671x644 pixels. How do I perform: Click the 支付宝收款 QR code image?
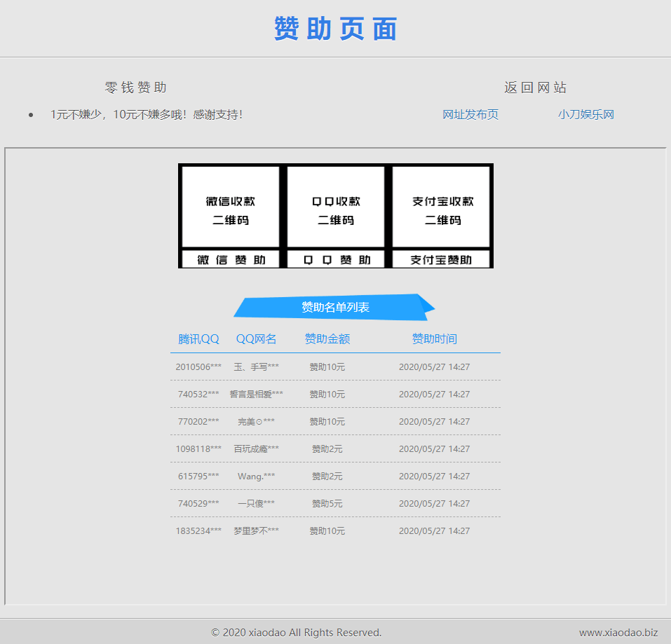(441, 207)
